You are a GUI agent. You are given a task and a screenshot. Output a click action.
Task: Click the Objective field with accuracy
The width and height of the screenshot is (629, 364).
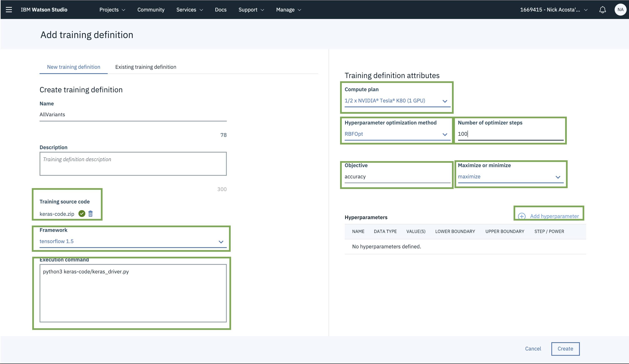point(397,177)
